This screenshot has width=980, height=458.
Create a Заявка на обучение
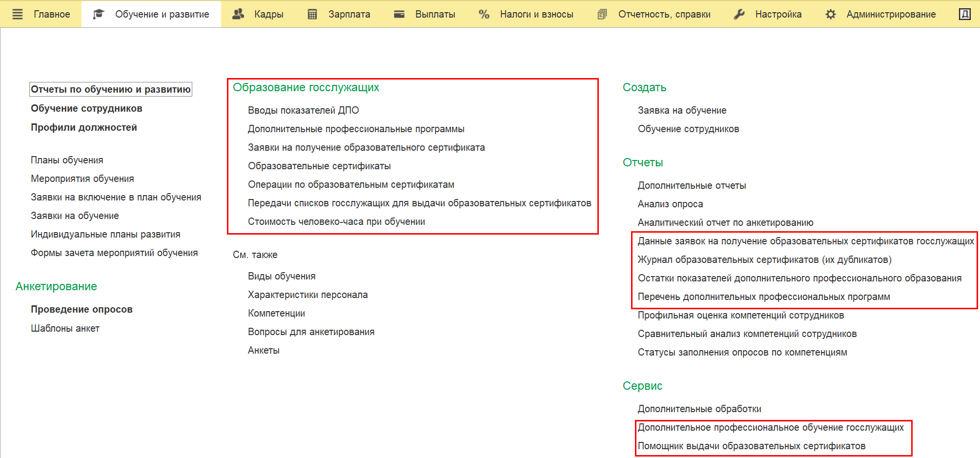[x=682, y=110]
